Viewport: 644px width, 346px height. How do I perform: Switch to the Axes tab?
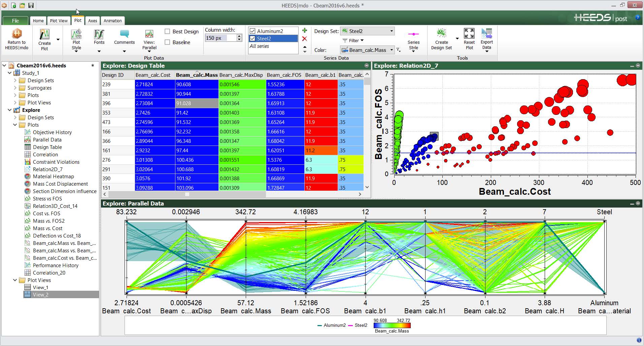pos(93,21)
